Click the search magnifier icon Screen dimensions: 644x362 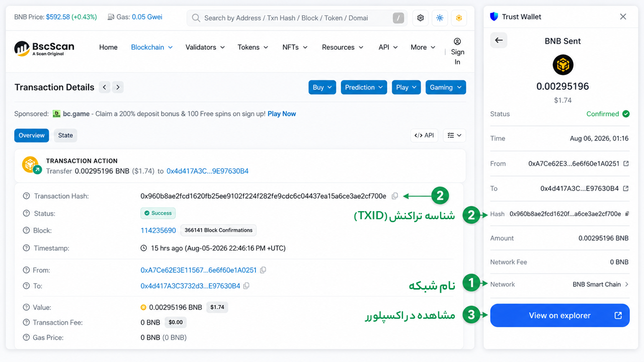[196, 18]
